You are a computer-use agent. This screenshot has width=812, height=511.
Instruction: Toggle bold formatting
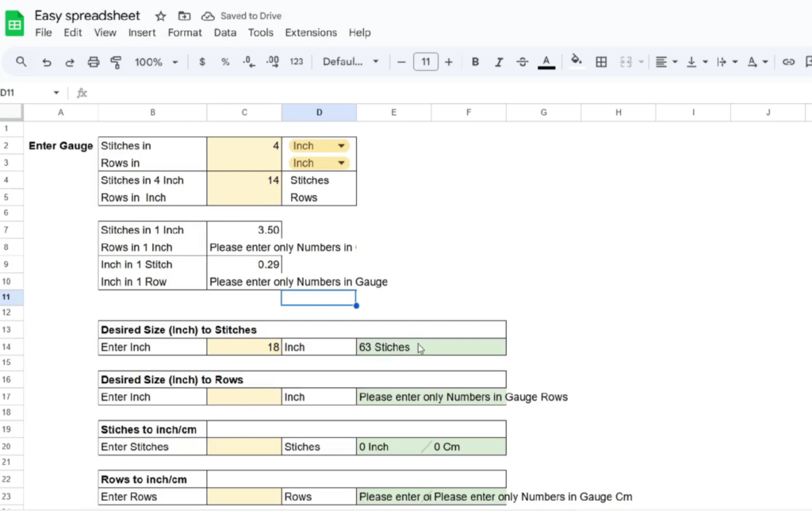pyautogui.click(x=475, y=62)
